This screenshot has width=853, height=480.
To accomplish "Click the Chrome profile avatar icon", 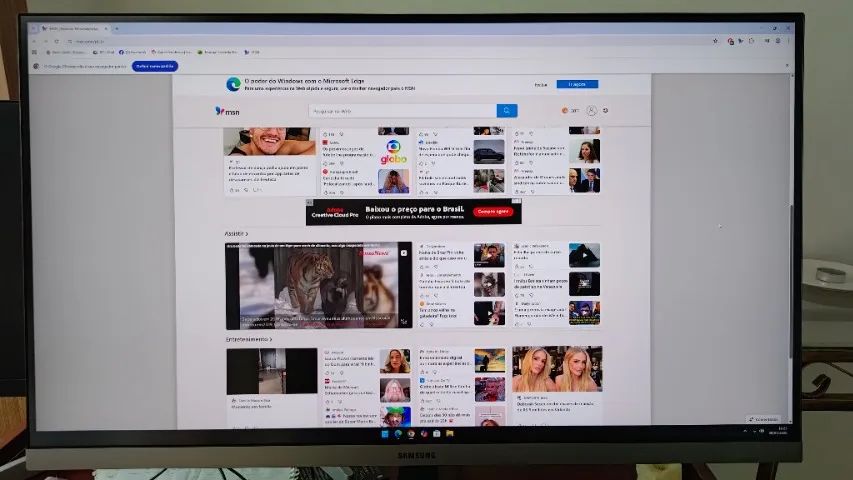I will (778, 41).
